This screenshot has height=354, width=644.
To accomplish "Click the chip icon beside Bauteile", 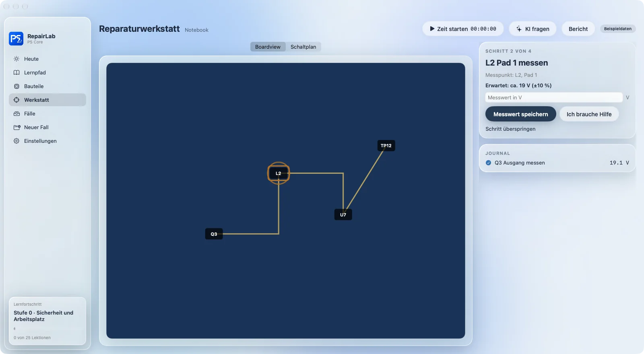I will point(17,86).
